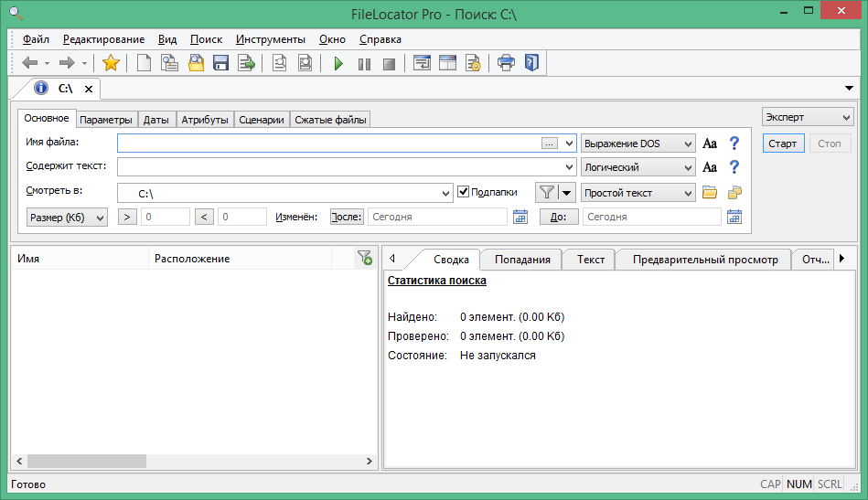The image size is (868, 500).
Task: Open help via the book question icon
Action: click(x=532, y=63)
